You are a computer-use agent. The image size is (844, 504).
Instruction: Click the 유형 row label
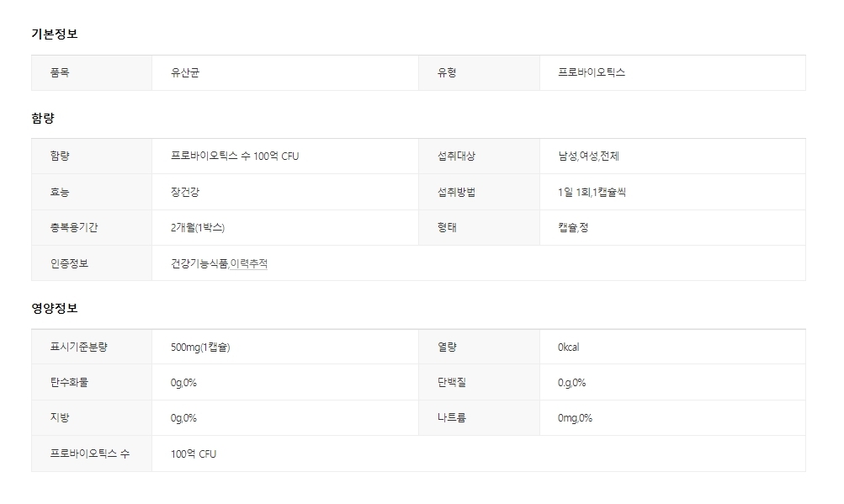point(447,72)
